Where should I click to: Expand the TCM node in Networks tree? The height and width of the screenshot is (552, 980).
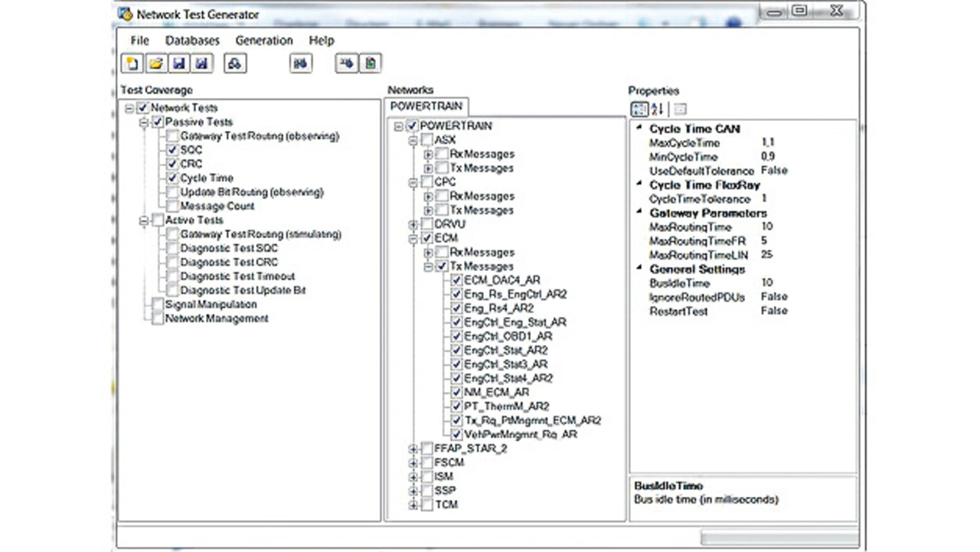pyautogui.click(x=413, y=505)
